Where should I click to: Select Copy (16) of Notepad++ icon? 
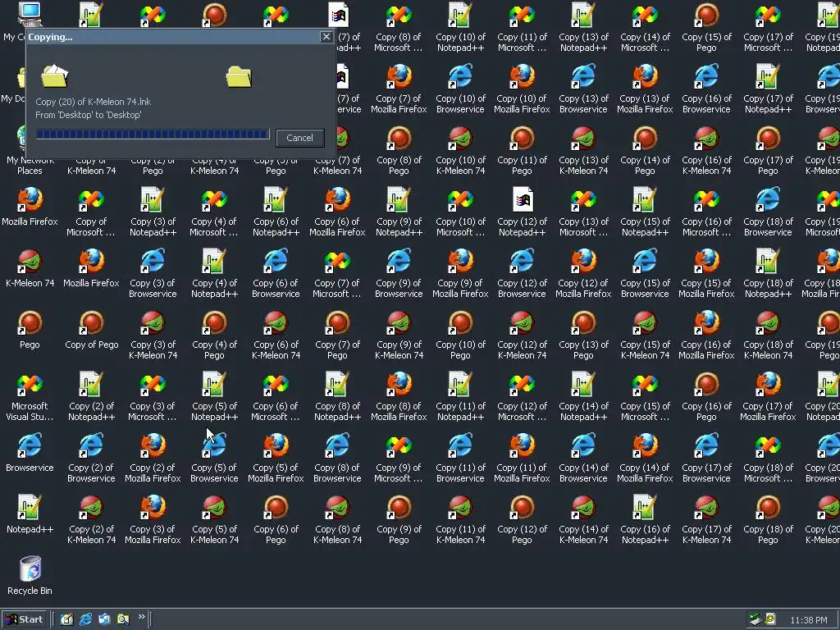point(645,507)
